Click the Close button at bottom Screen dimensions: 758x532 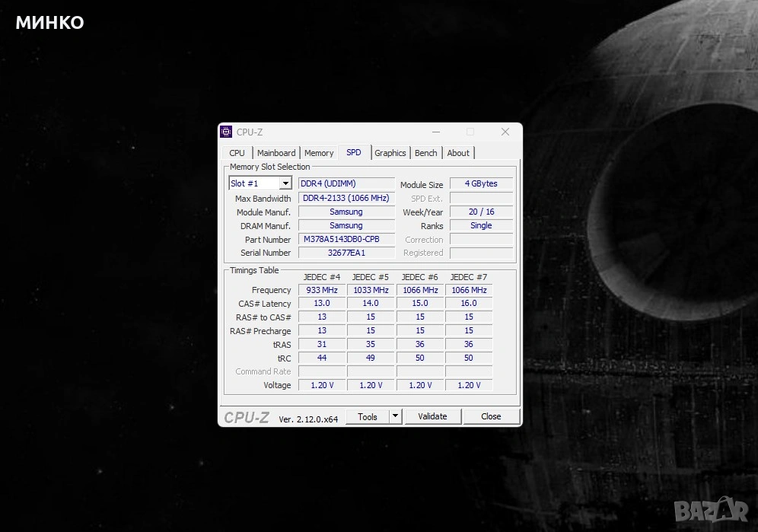tap(491, 416)
